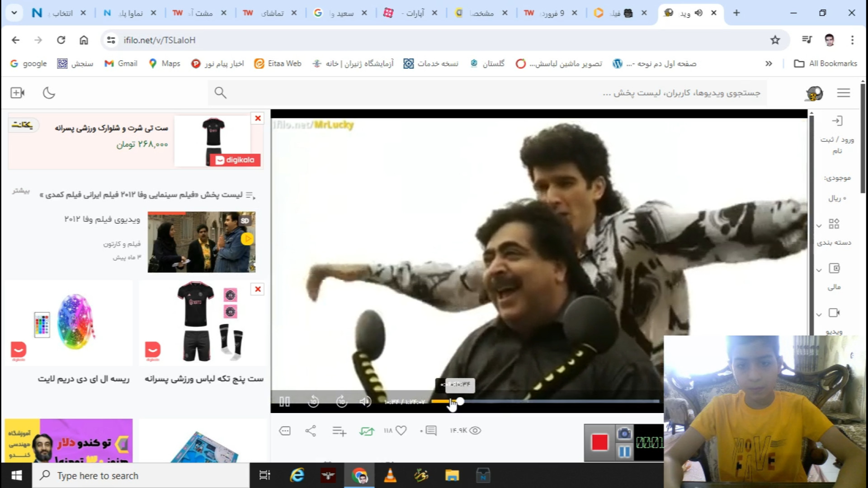Open the Gmail bookmark
The image size is (868, 488).
[121, 64]
